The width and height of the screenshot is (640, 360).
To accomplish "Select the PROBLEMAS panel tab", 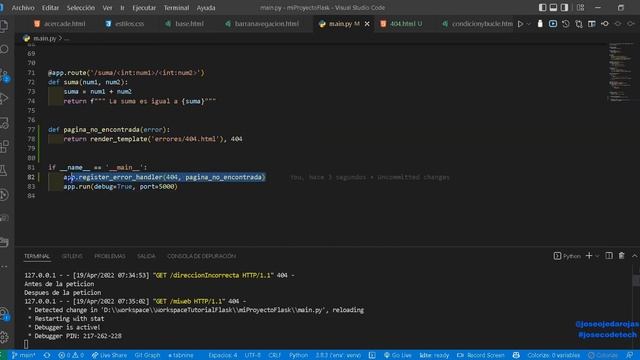I will click(110, 256).
